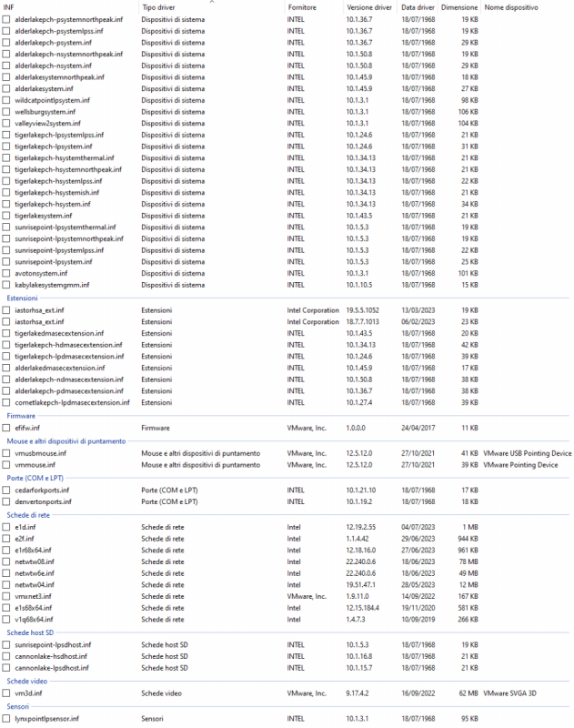Viewport: 574px width, 728px height.
Task: Click the denvertonports.inf entry
Action: [43, 502]
